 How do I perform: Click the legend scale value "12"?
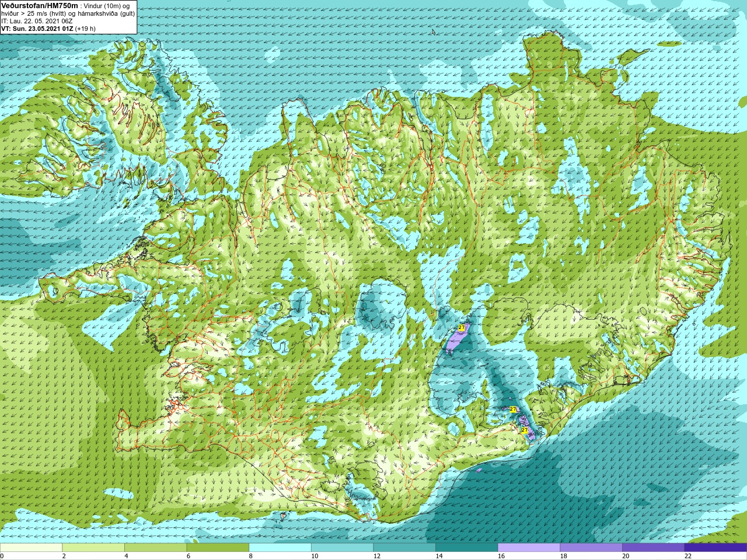pyautogui.click(x=377, y=556)
